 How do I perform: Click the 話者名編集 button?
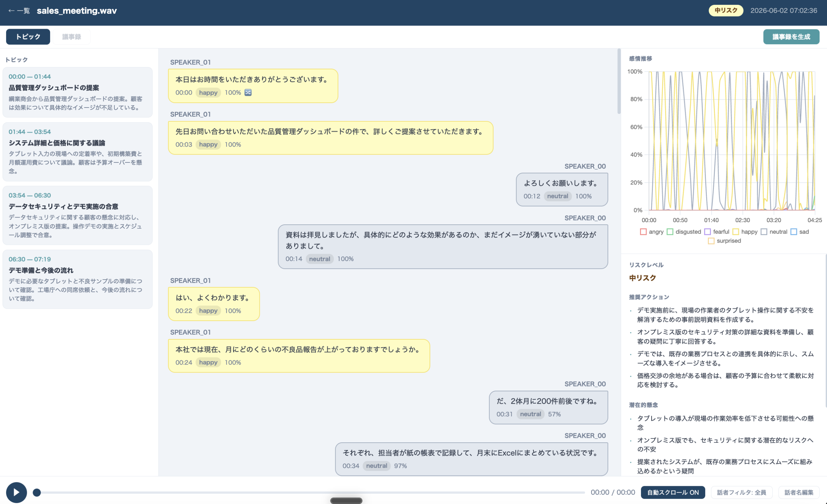pyautogui.click(x=799, y=492)
